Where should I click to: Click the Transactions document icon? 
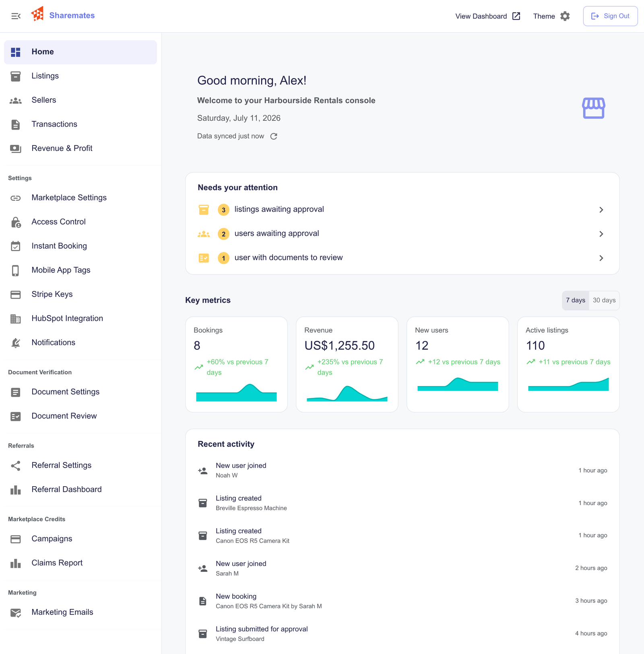point(16,125)
